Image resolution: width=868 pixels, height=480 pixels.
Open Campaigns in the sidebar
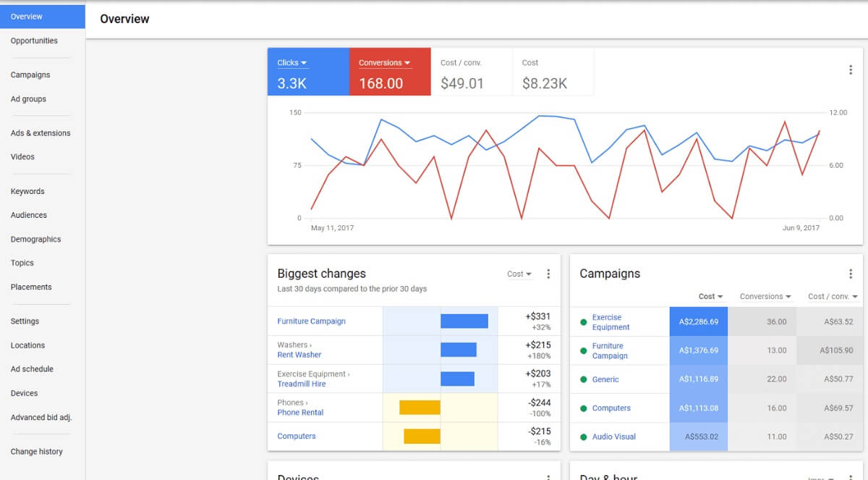pyautogui.click(x=30, y=75)
